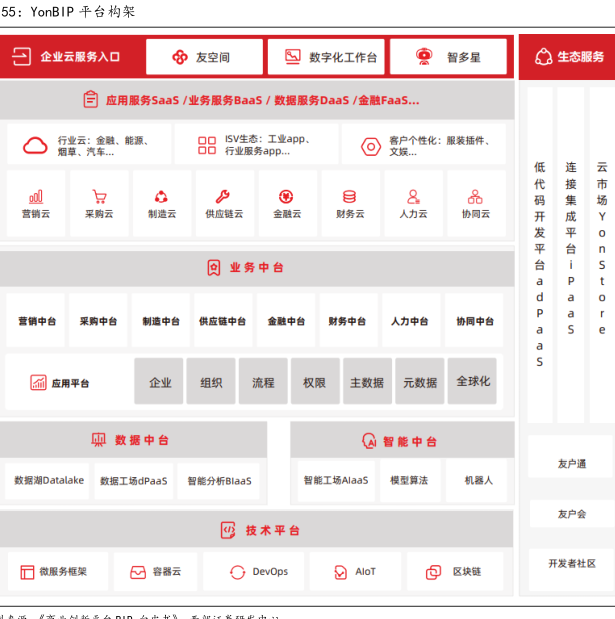Click the 友空间 flower icon
Screen dimensions: 615x619
coord(180,57)
